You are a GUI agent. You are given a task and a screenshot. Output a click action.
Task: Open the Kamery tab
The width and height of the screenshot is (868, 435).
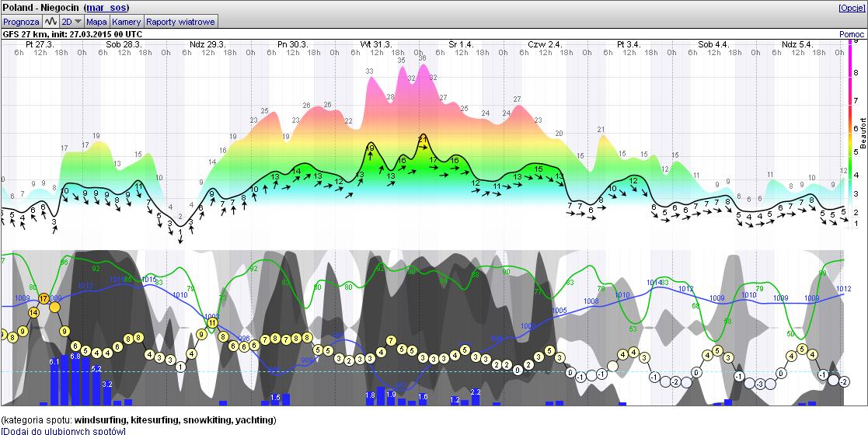(x=126, y=22)
